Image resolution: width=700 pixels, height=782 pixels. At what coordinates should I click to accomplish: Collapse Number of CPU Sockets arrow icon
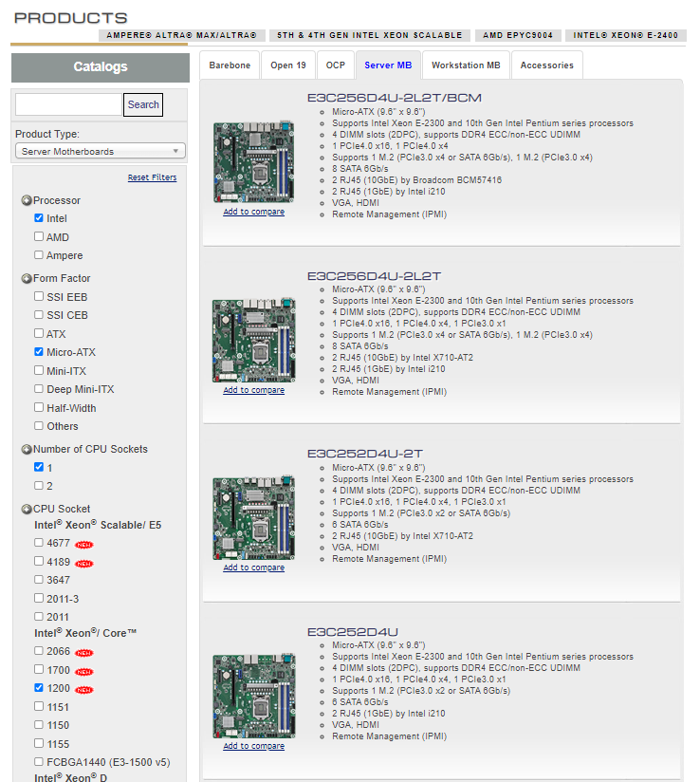click(27, 449)
